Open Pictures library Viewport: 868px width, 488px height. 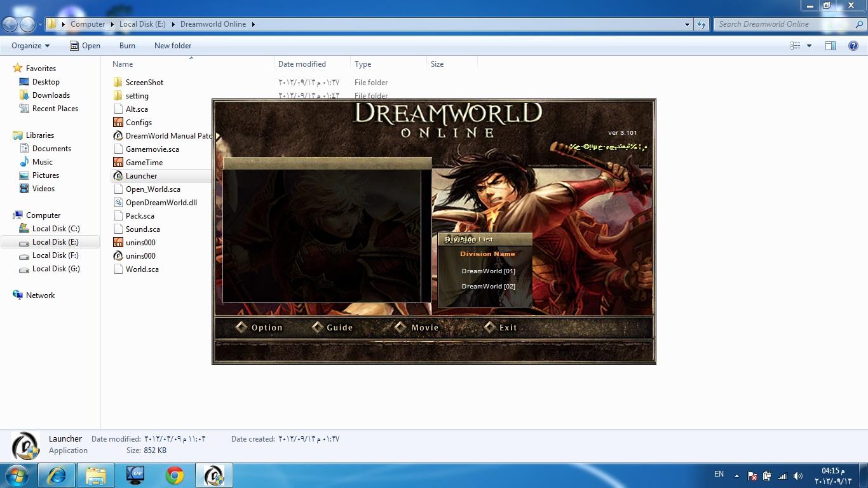coord(46,175)
